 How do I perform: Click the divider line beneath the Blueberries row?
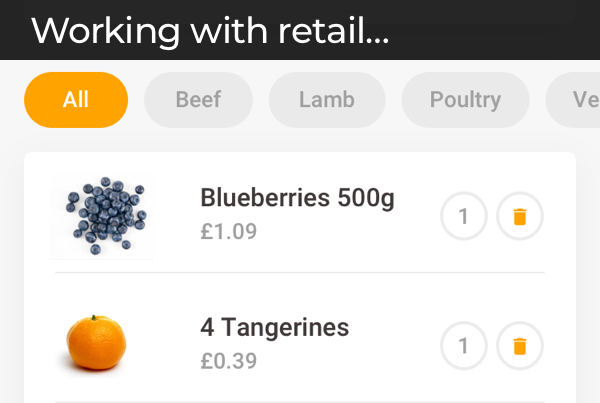300,272
